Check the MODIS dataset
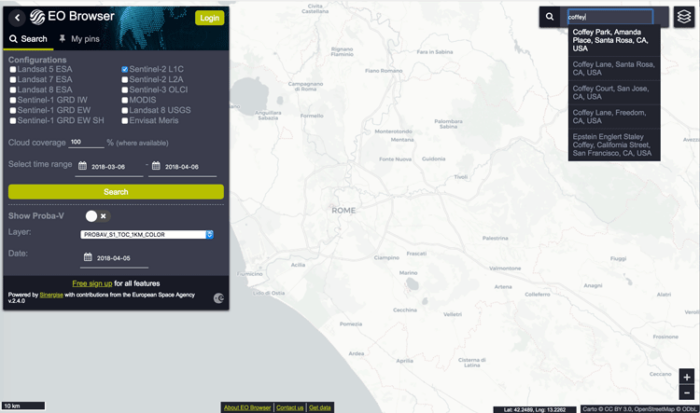Screen dimensions: 700x413 click(x=125, y=100)
